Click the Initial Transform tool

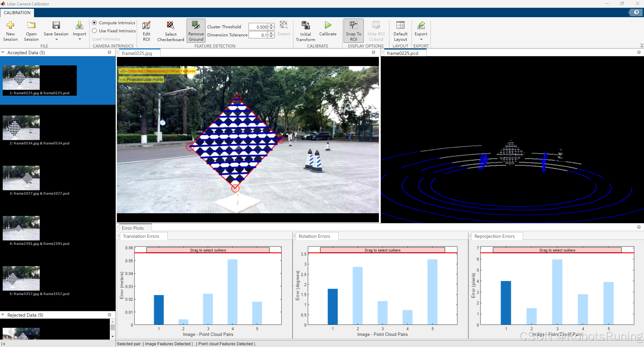pos(305,30)
